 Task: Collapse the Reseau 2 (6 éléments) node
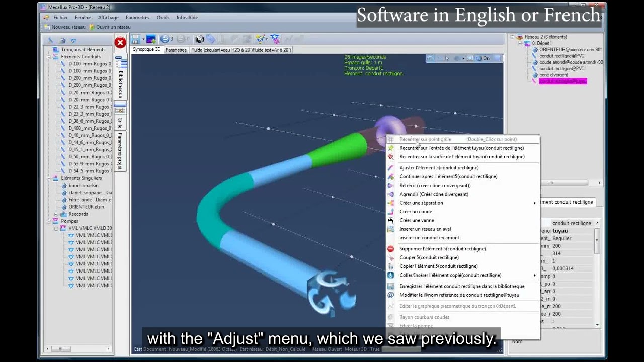pyautogui.click(x=513, y=37)
